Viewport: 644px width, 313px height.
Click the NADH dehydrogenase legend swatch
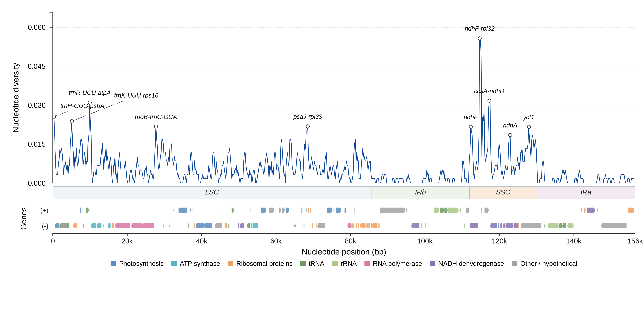[x=433, y=264]
